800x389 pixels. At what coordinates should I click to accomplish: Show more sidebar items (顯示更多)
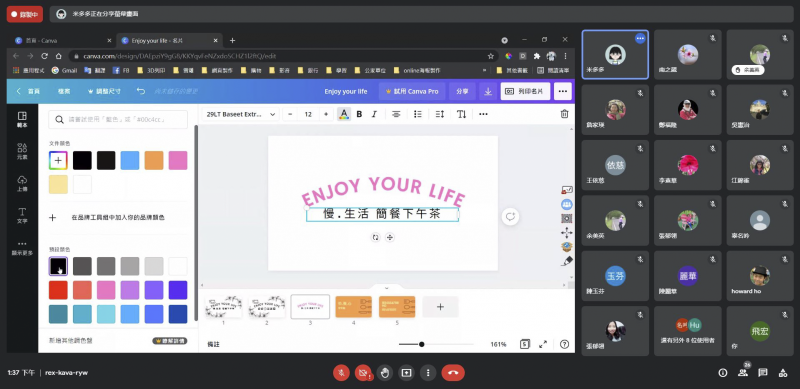tap(22, 248)
